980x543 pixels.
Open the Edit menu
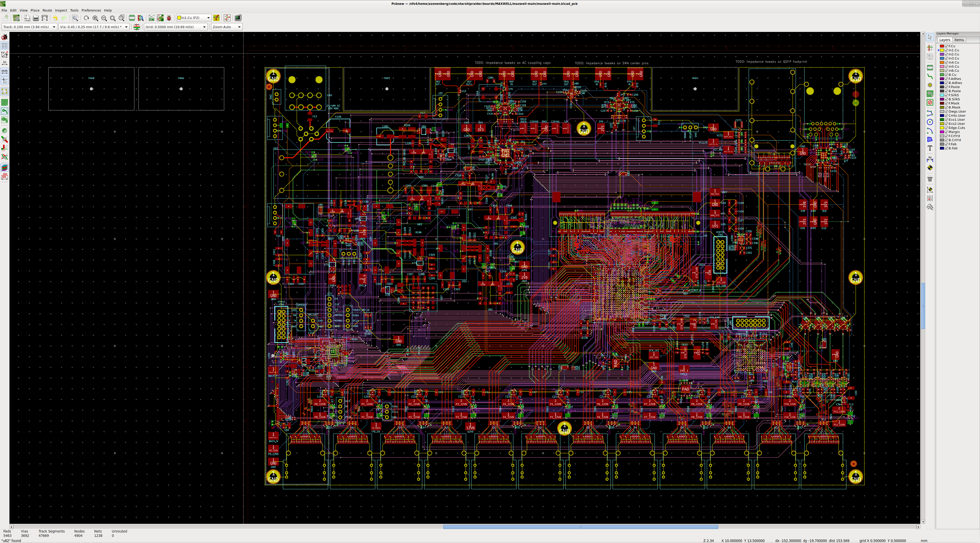13,10
